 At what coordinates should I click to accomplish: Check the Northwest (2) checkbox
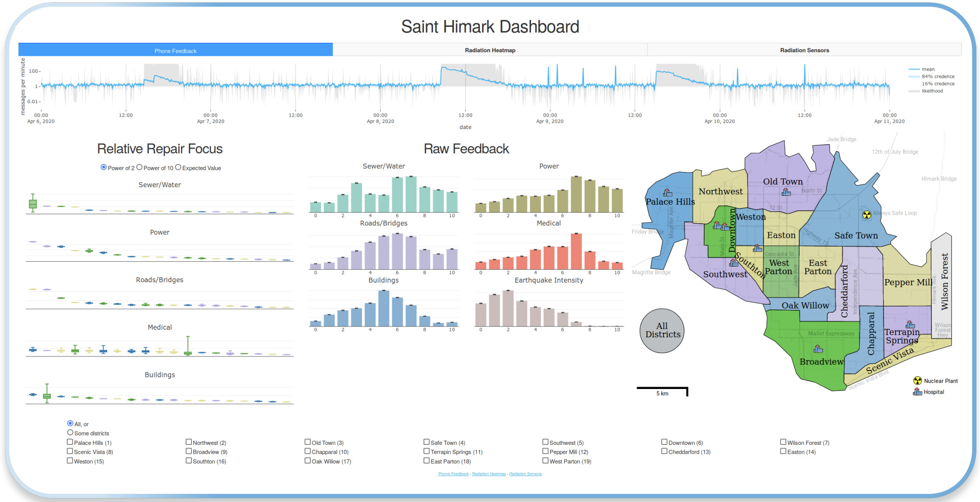click(x=189, y=442)
